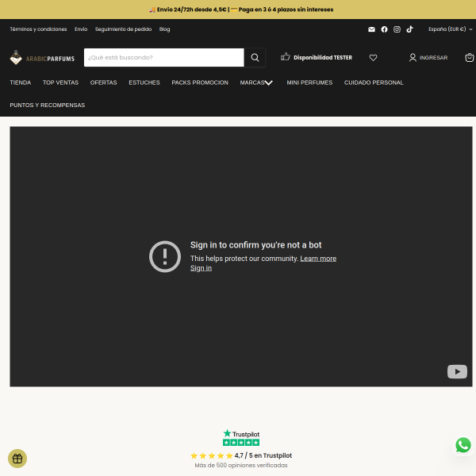Image resolution: width=476 pixels, height=476 pixels.
Task: Expand the MARCAS menu chevron
Action: pos(269,83)
